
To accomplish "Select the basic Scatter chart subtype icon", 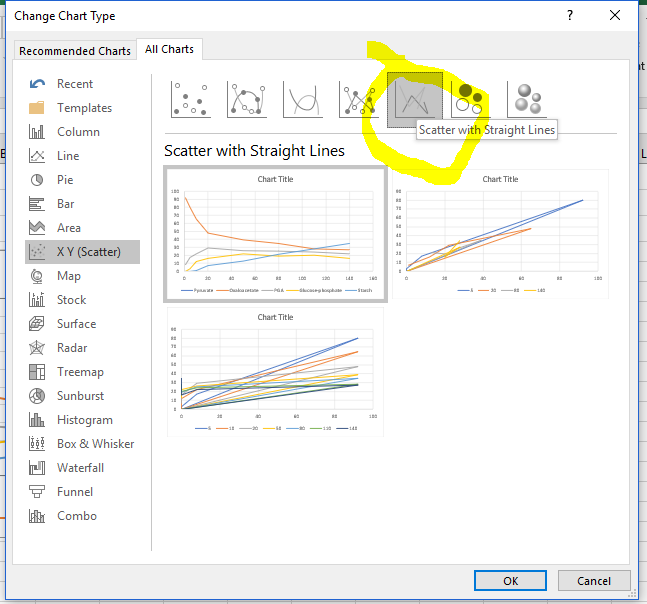I will pos(191,99).
